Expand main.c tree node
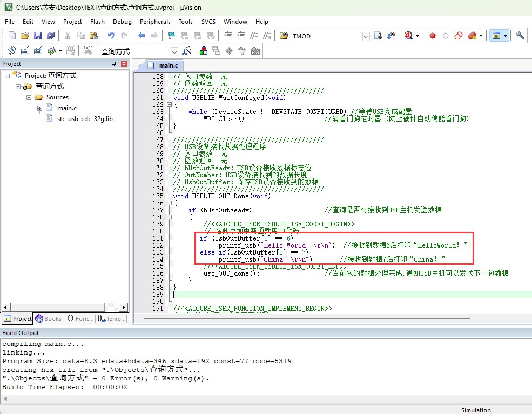Viewport: 532px width, 414px height. tap(39, 108)
